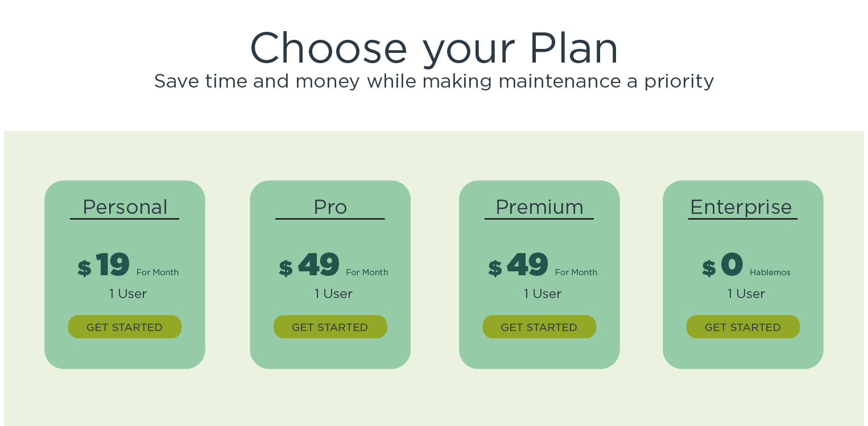Click the For Month label on Personal card
Viewport: 868px width, 426px height.
[x=158, y=272]
